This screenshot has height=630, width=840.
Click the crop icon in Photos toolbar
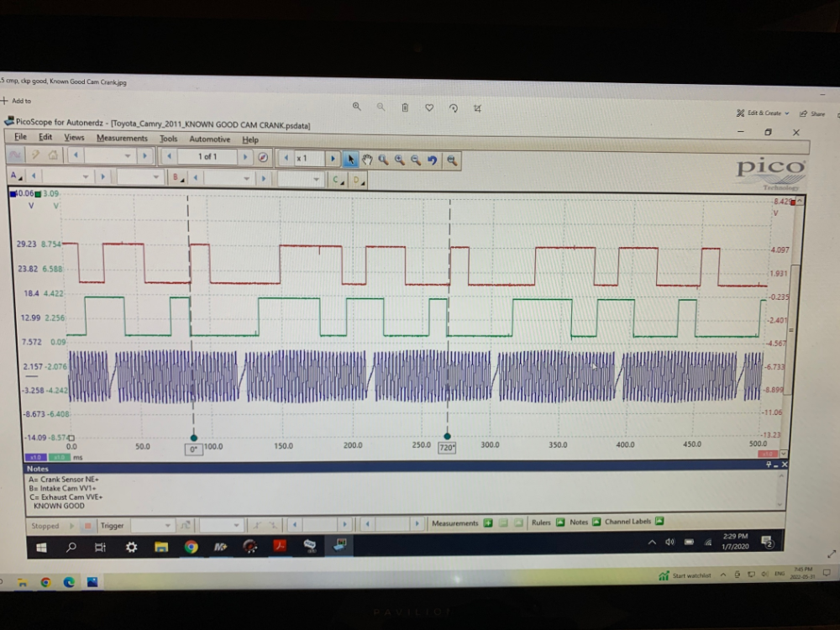coord(478,108)
